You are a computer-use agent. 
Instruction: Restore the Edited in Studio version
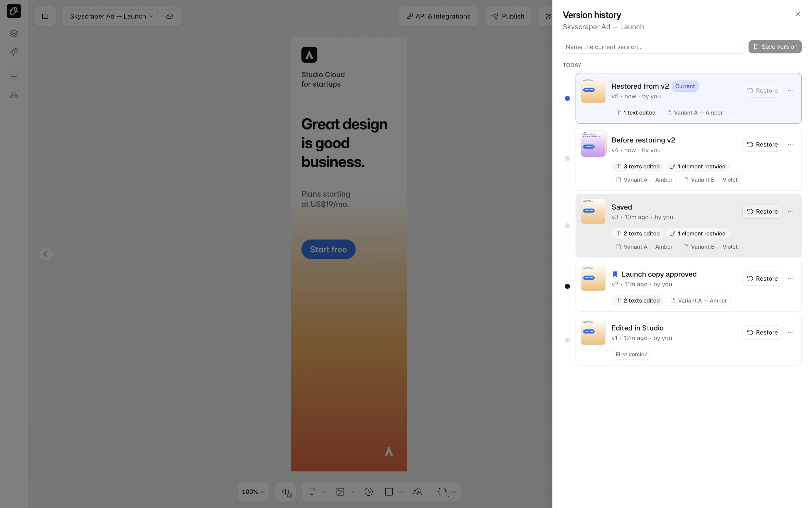point(762,332)
